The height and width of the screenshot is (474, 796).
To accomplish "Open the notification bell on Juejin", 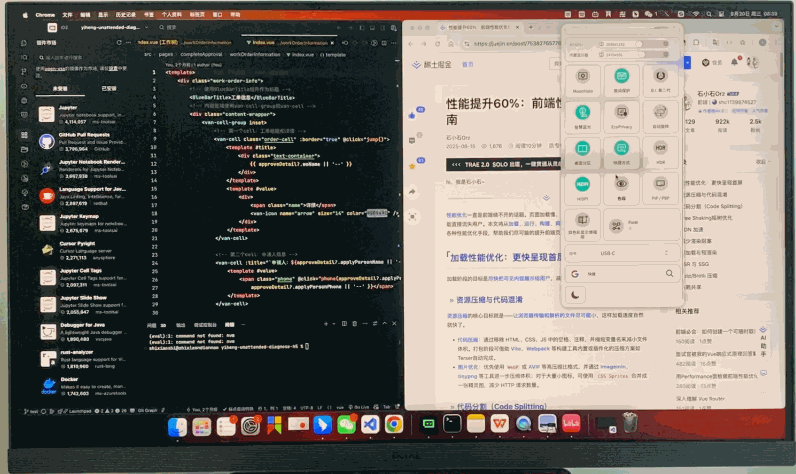I will click(x=735, y=62).
